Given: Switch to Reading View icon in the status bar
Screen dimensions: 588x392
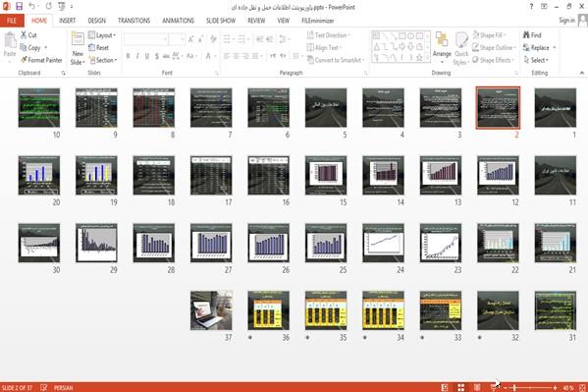Looking at the screenshot, I should pos(477,387).
